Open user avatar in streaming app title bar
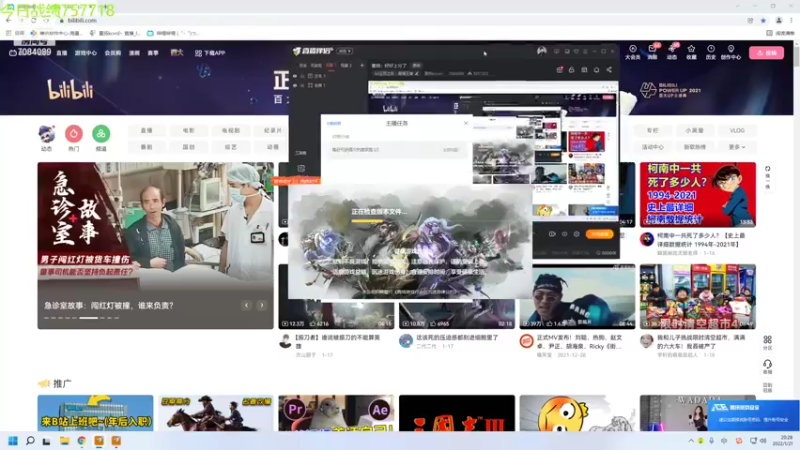The height and width of the screenshot is (450, 800). click(x=541, y=51)
